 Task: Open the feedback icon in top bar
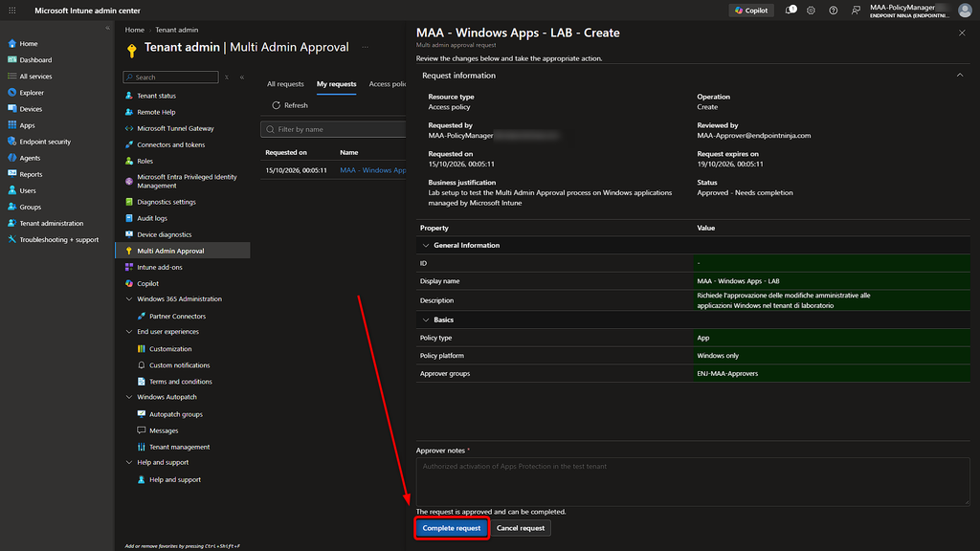tap(856, 10)
